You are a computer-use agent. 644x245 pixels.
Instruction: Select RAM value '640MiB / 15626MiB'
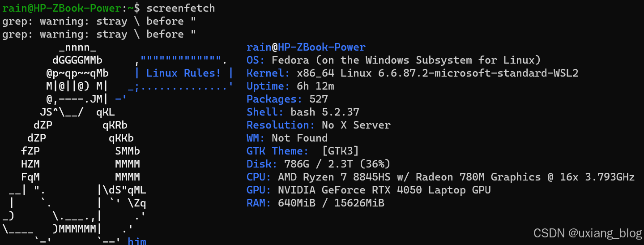pyautogui.click(x=331, y=203)
